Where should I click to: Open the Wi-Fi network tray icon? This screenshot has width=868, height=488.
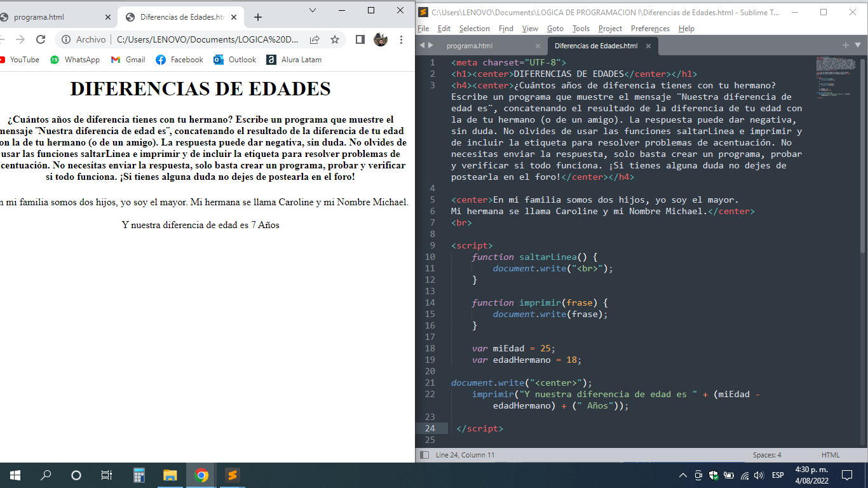tap(745, 475)
